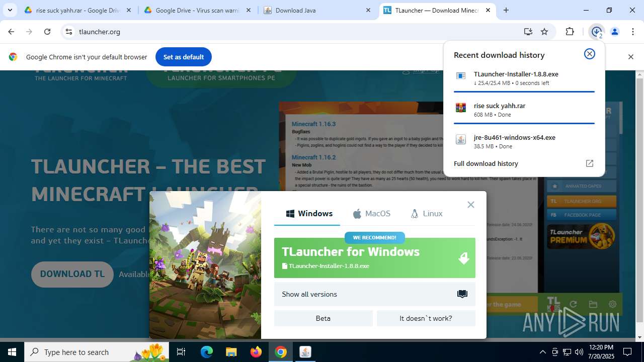Open Full download history
The width and height of the screenshot is (644, 362).
524,163
